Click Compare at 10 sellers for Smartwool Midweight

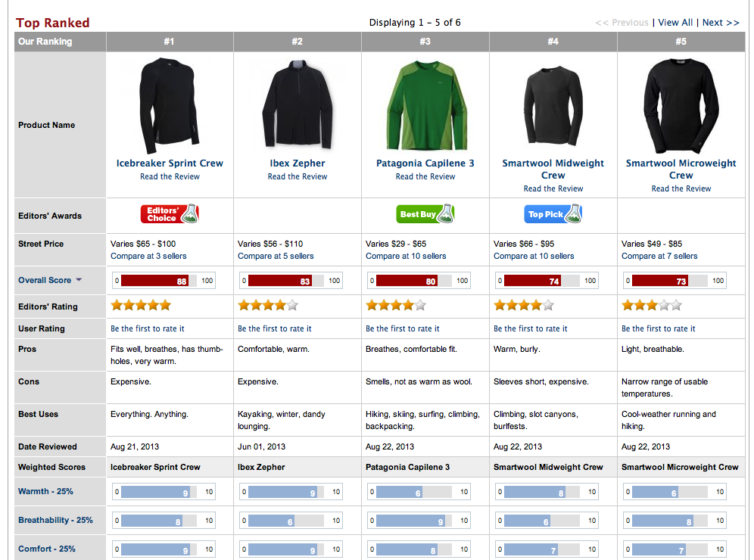click(534, 257)
